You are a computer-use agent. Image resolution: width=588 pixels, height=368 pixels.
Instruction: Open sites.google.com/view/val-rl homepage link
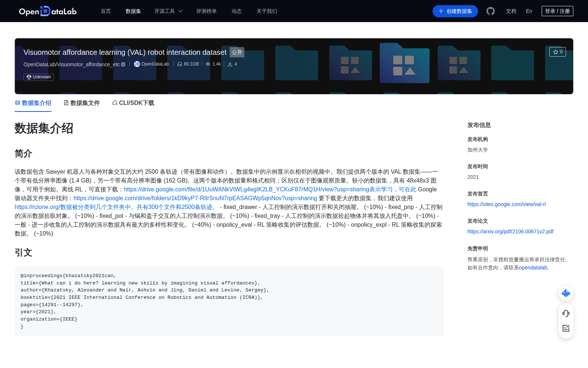[x=506, y=204]
